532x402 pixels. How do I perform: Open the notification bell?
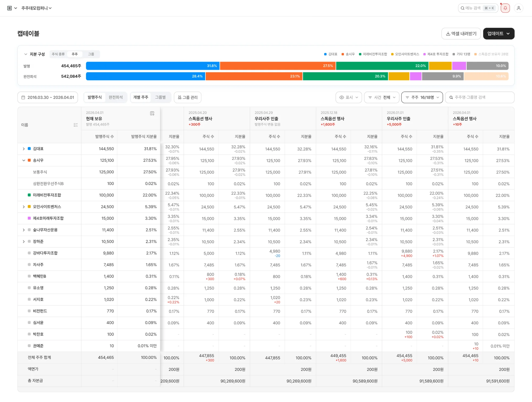505,8
